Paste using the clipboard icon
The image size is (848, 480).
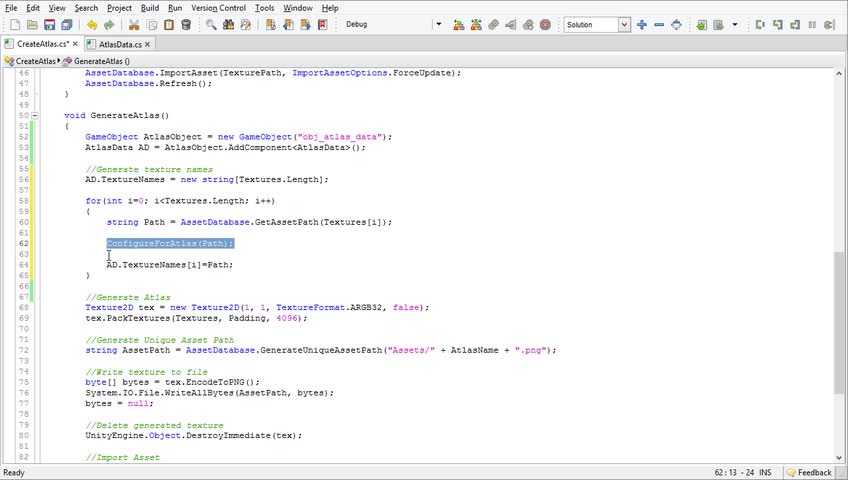tap(169, 25)
